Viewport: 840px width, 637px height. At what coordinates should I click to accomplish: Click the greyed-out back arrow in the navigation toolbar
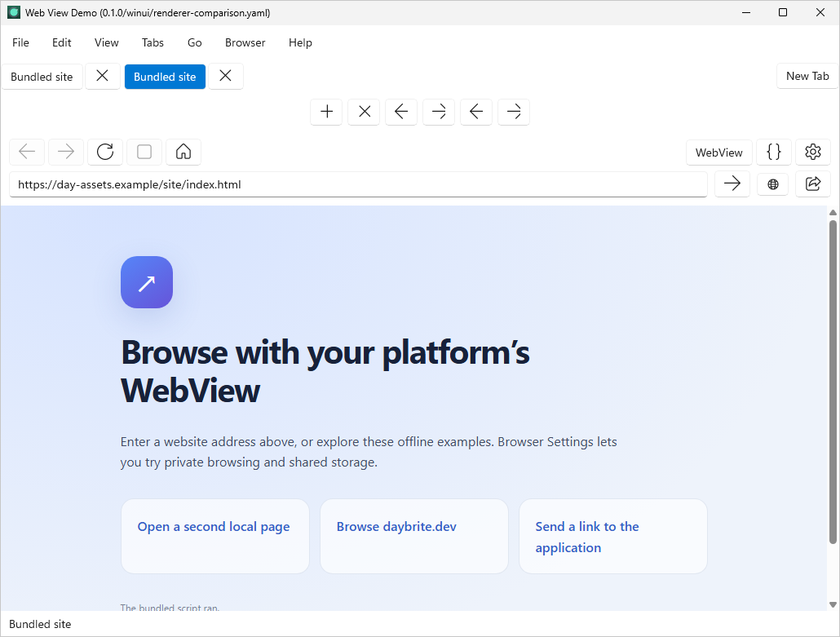(x=27, y=153)
